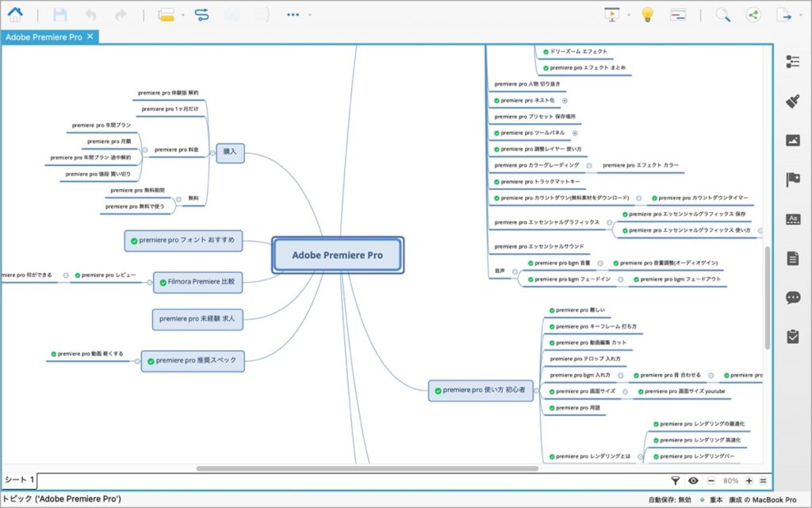Collapse the 無料 subtopic branch

pyautogui.click(x=178, y=198)
